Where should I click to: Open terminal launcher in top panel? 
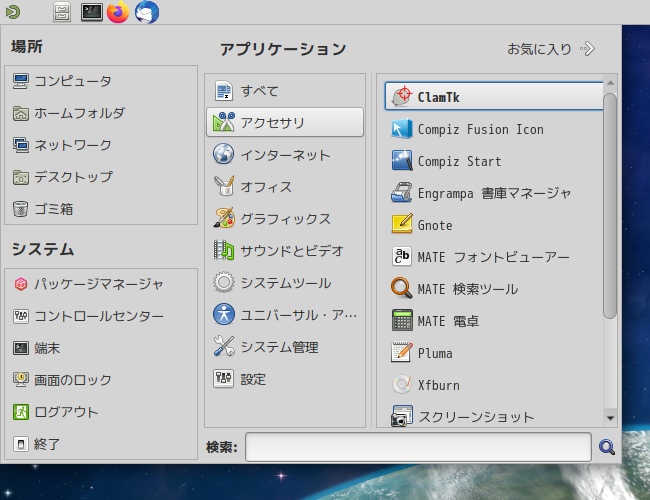tap(92, 12)
